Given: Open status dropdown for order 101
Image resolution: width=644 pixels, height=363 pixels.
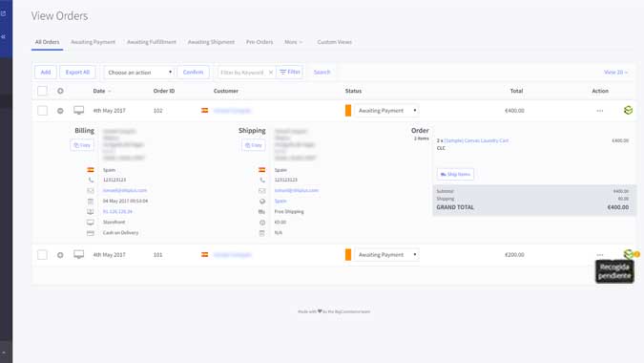Looking at the screenshot, I should (387, 255).
